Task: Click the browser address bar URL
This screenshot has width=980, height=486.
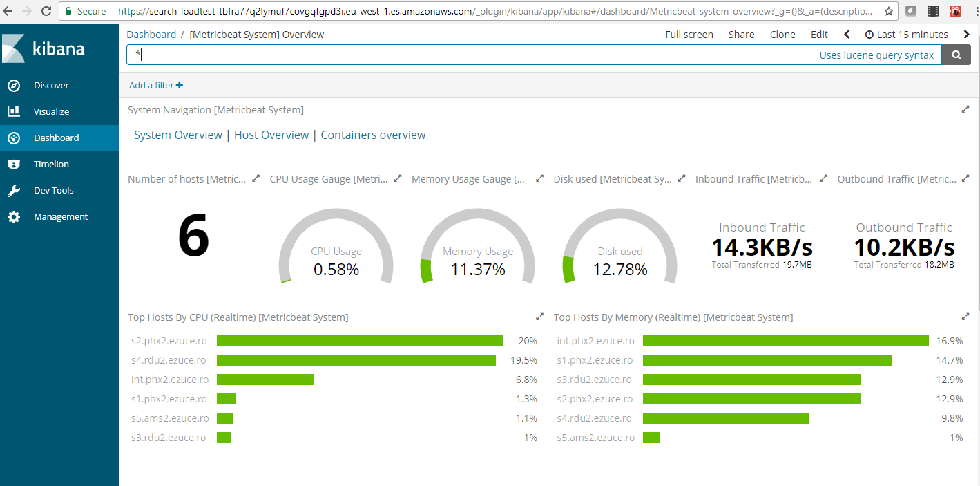Action: (x=494, y=11)
